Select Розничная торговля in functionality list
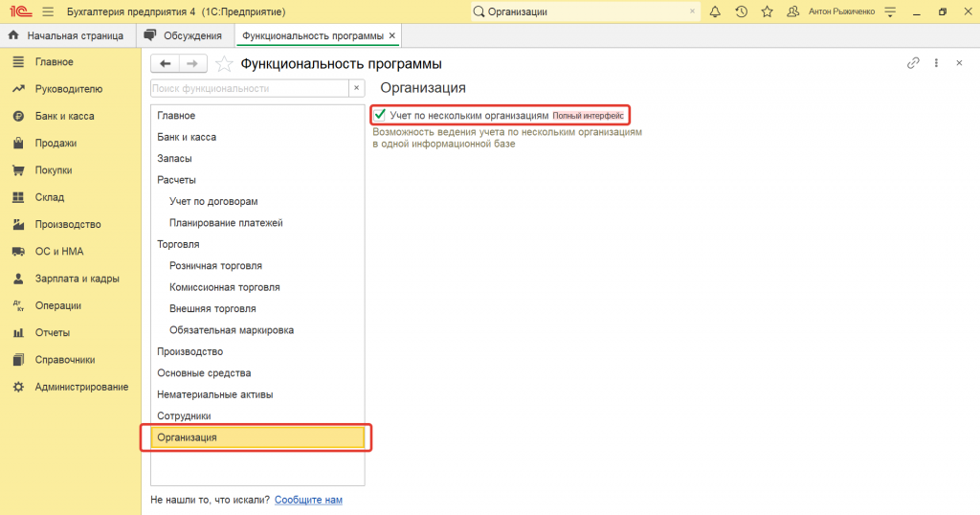The image size is (980, 515). [x=215, y=265]
